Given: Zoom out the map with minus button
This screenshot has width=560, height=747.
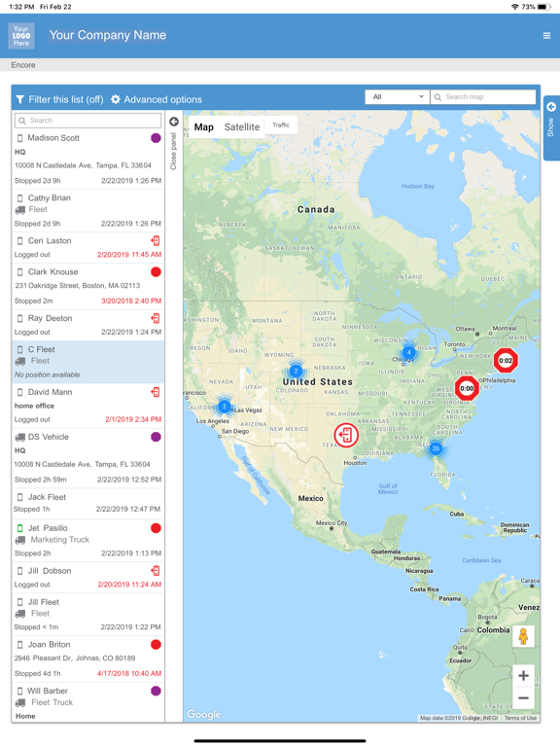Looking at the screenshot, I should point(523,698).
